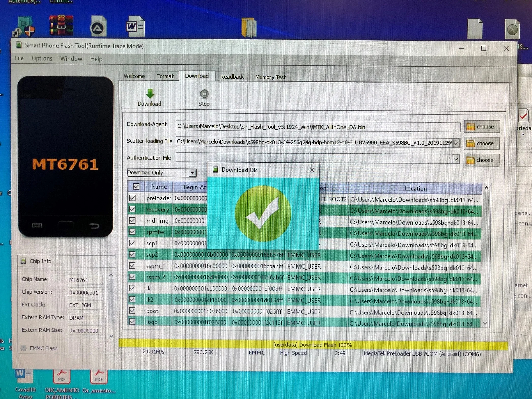This screenshot has width=532, height=399.
Task: Toggle the select-all header checkbox
Action: coord(136,187)
